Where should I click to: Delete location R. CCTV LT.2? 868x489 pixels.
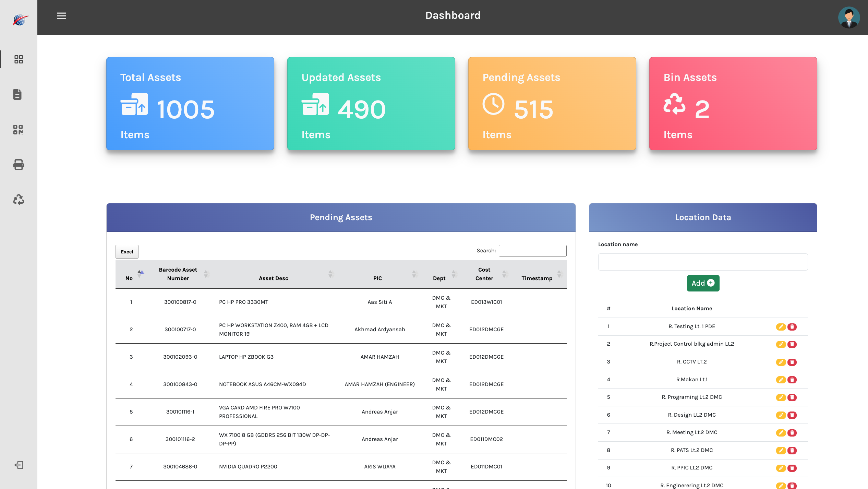pyautogui.click(x=792, y=362)
